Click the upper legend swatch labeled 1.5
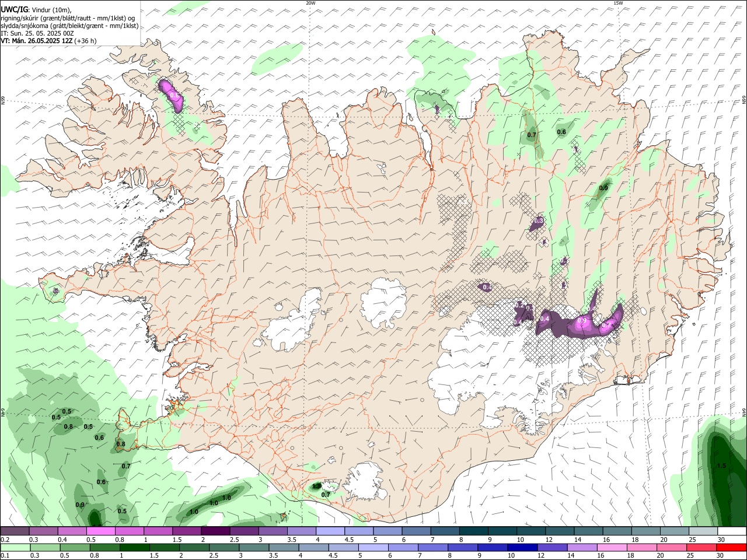 tap(186, 531)
